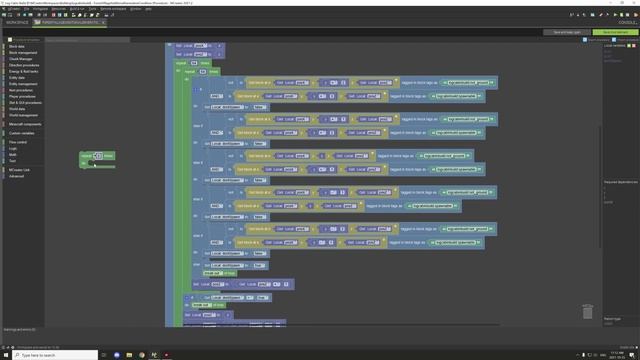Open the File menu

tap(27, 9)
